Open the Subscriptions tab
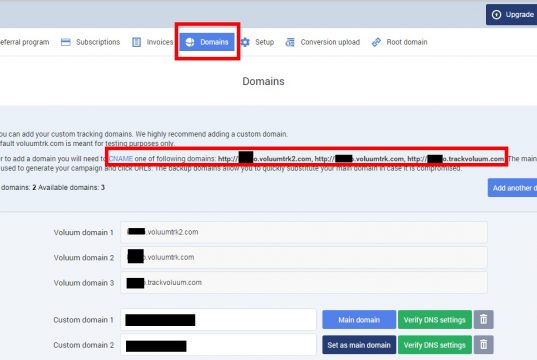537x360 pixels. pyautogui.click(x=90, y=42)
